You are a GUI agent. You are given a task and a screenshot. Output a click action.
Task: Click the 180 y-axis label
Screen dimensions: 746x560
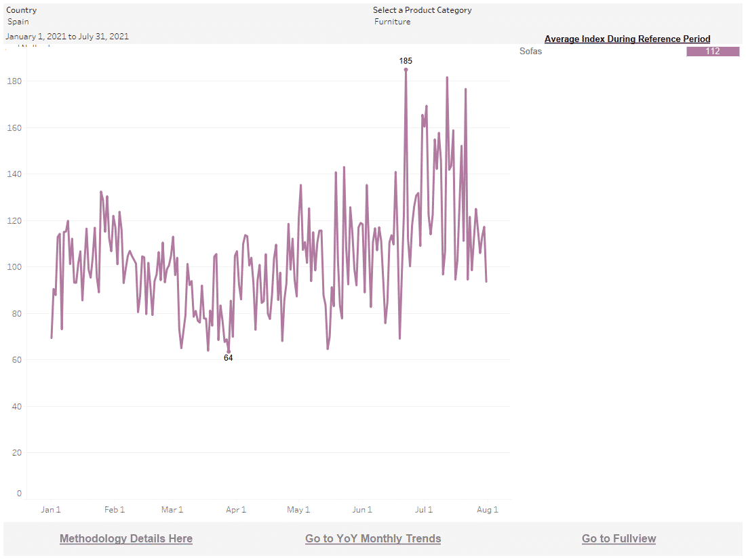click(15, 81)
